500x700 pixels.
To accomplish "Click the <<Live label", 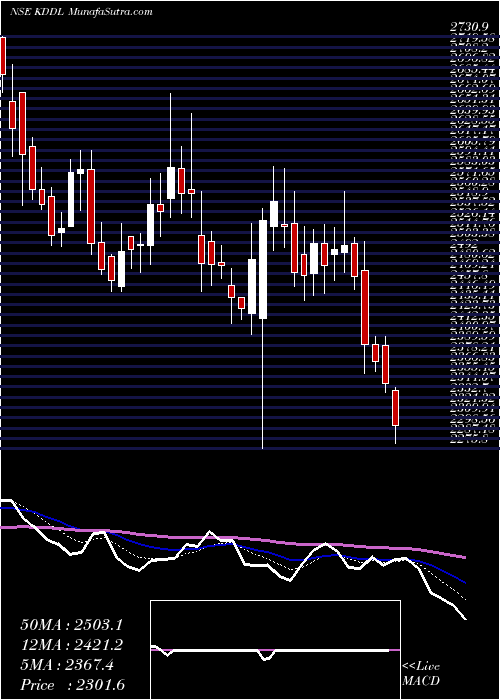I will [421, 667].
